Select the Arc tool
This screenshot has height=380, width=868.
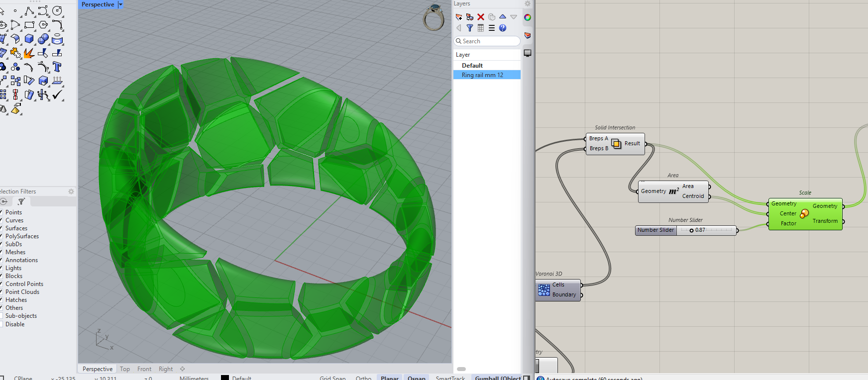pyautogui.click(x=15, y=24)
